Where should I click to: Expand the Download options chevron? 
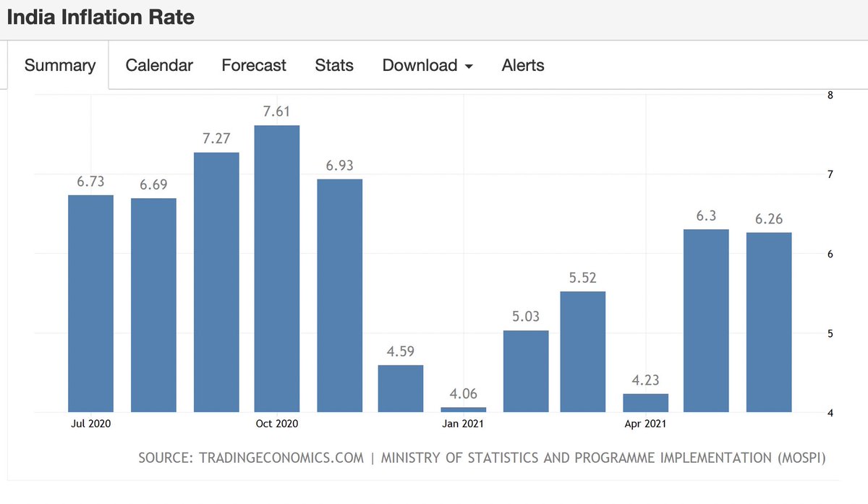(x=470, y=67)
